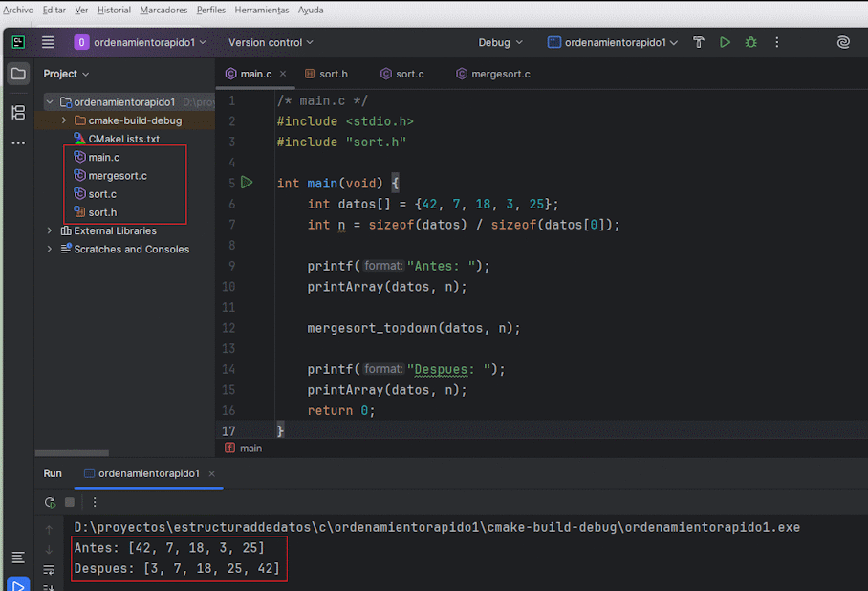Toggle the More tool windows ellipsis sidebar button
The height and width of the screenshot is (591, 868).
(17, 142)
